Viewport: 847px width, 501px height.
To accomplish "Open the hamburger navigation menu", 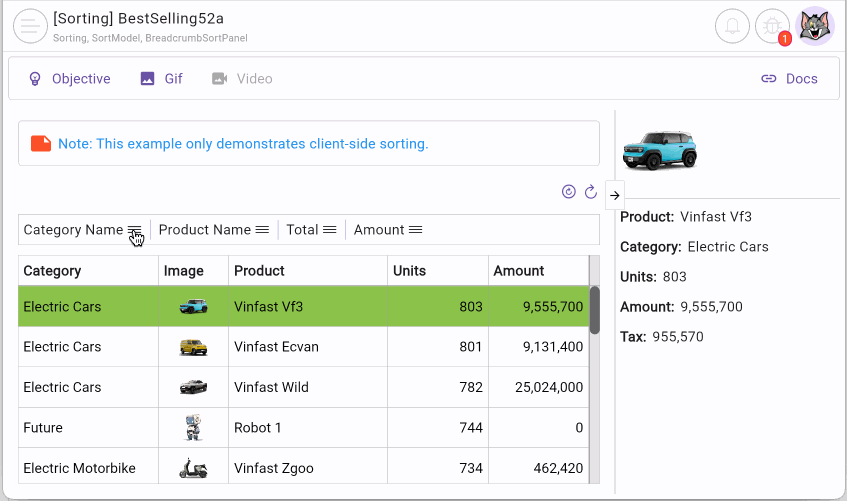I will [30, 26].
